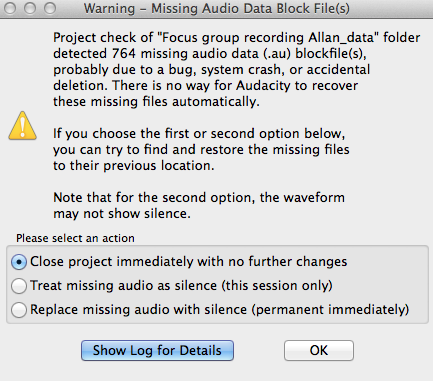433x381 pixels.
Task: Click the Show Log for Details button
Action: (157, 350)
